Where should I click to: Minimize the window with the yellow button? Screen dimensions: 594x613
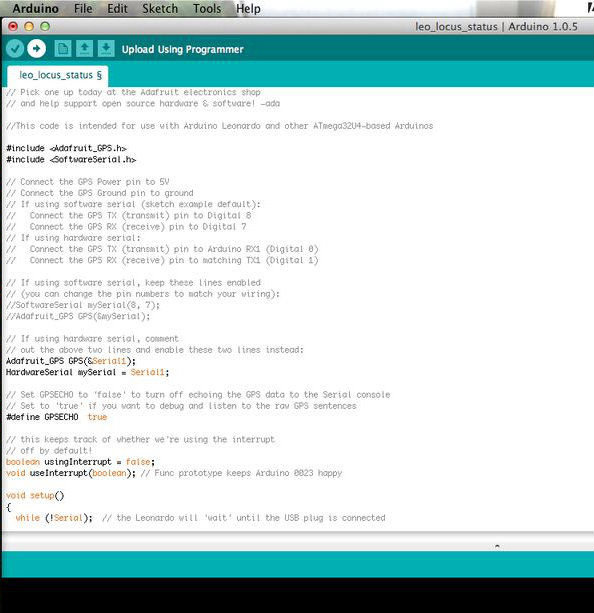29,26
